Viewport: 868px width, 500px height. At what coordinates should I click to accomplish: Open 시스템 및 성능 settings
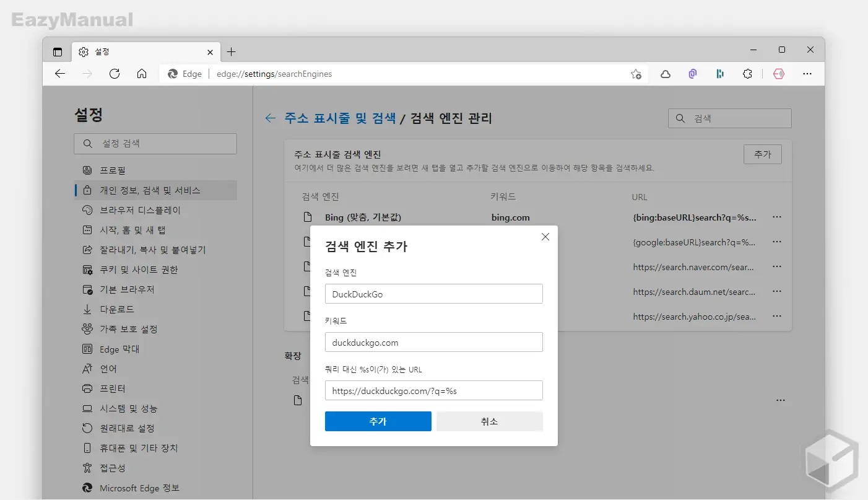click(x=155, y=408)
